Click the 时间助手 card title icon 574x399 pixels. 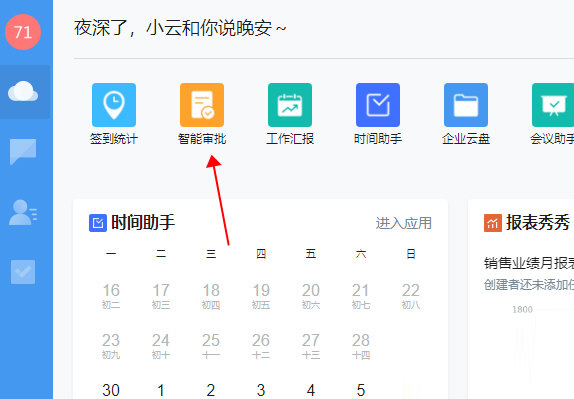tap(98, 223)
